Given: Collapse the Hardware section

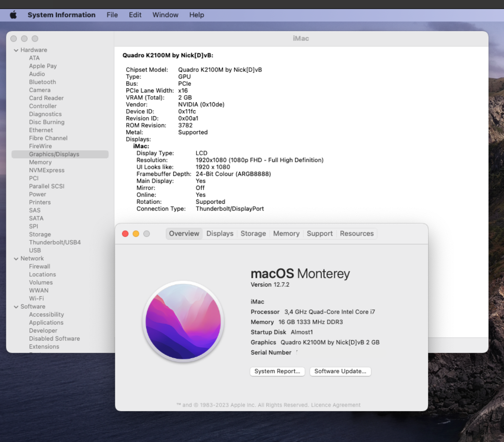Looking at the screenshot, I should 16,50.
